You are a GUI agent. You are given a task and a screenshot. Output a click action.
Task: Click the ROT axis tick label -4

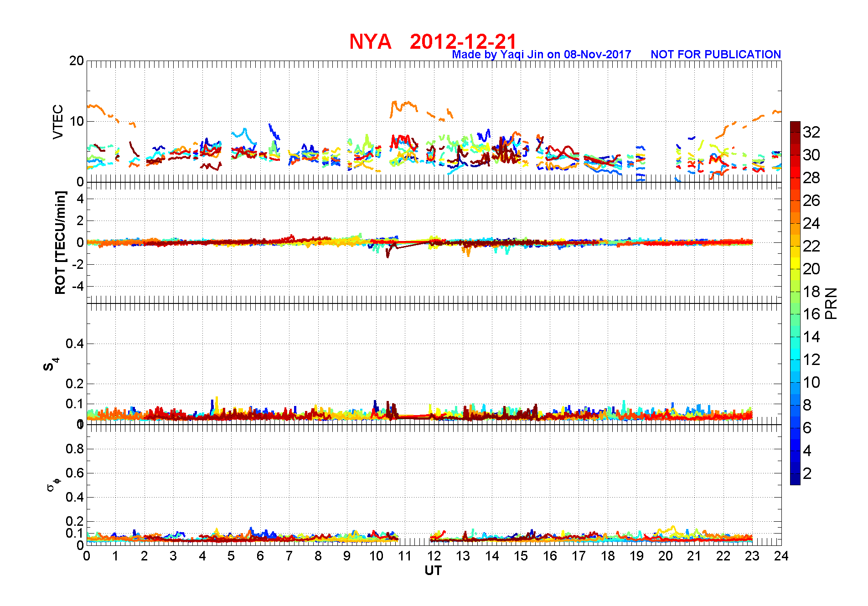(78, 286)
